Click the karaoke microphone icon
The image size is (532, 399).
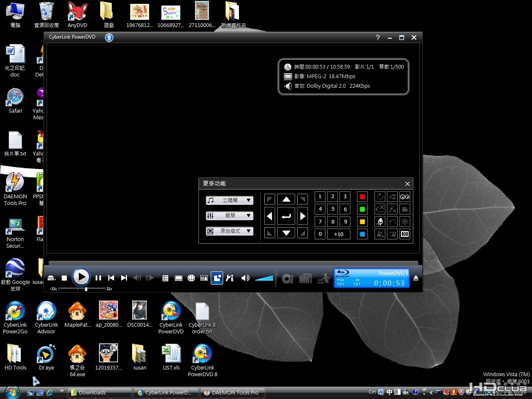pos(380,222)
